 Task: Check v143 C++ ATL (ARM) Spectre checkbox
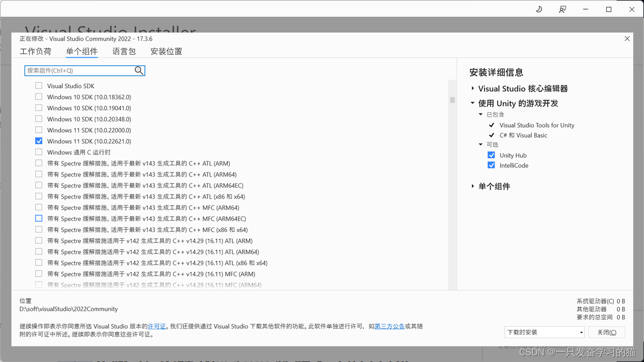pyautogui.click(x=39, y=163)
